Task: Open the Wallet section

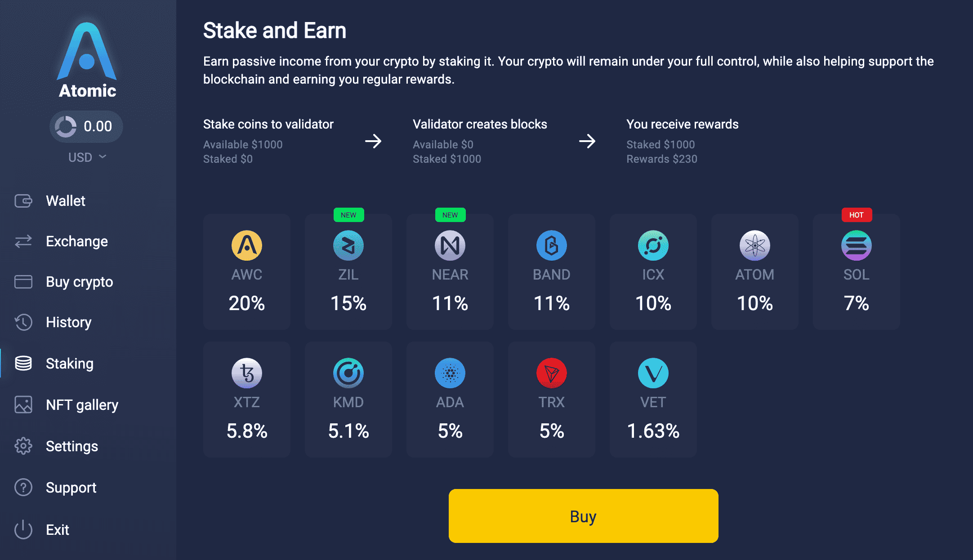Action: tap(65, 201)
